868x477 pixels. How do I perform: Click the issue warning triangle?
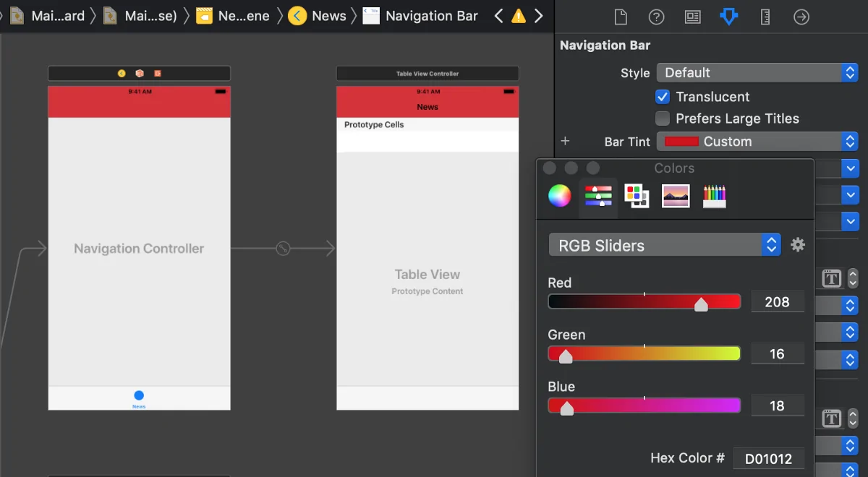pos(519,16)
